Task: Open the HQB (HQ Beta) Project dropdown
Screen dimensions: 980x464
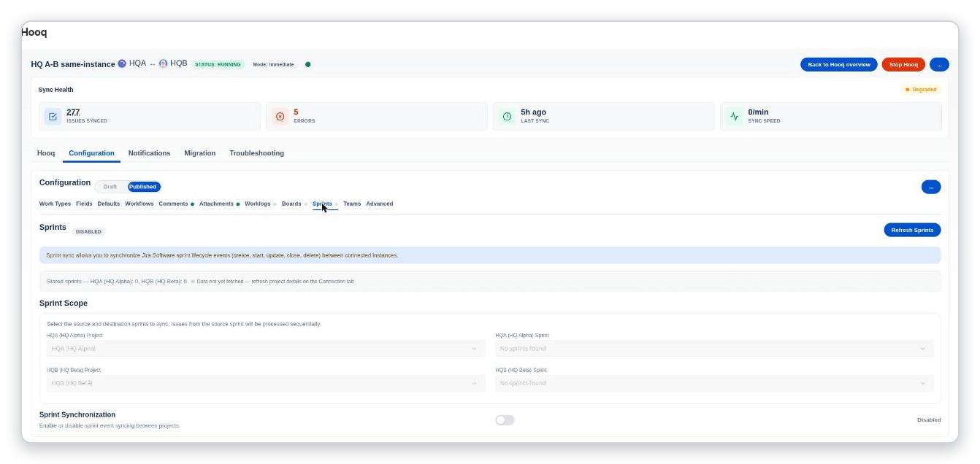Action: (266, 383)
